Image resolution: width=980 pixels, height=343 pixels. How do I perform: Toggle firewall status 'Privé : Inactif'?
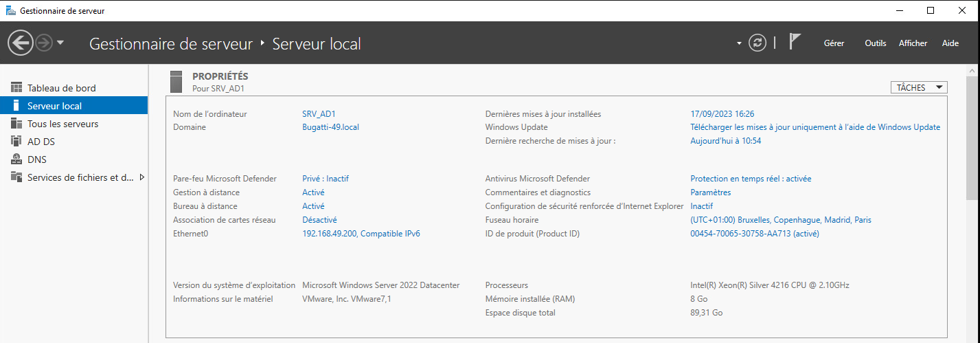[x=326, y=179]
